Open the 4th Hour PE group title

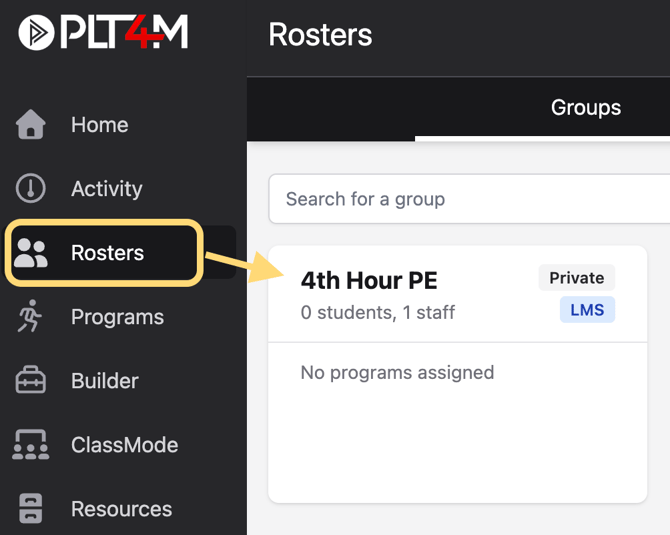pos(369,280)
